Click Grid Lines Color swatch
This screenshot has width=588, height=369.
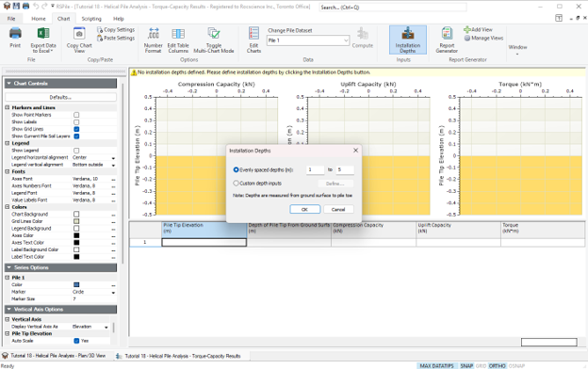click(76, 221)
